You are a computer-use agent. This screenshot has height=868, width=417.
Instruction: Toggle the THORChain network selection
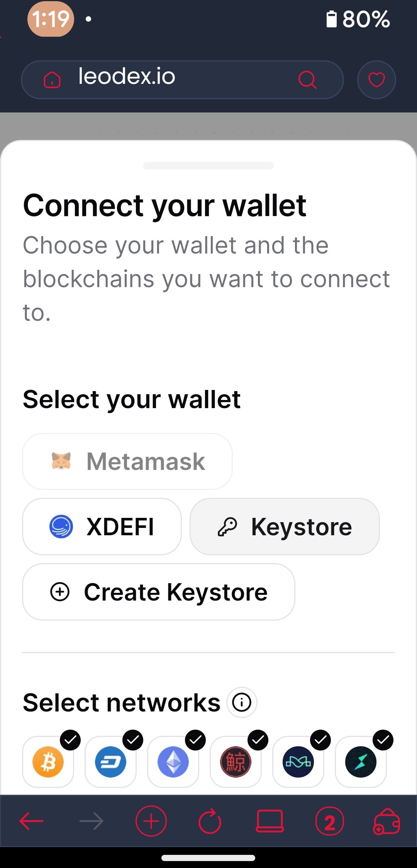[361, 762]
